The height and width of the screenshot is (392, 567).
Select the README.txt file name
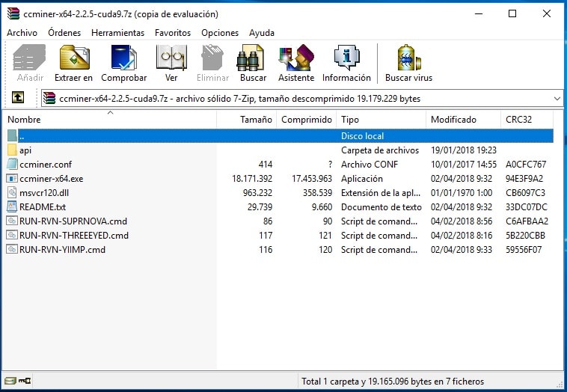pyautogui.click(x=43, y=207)
